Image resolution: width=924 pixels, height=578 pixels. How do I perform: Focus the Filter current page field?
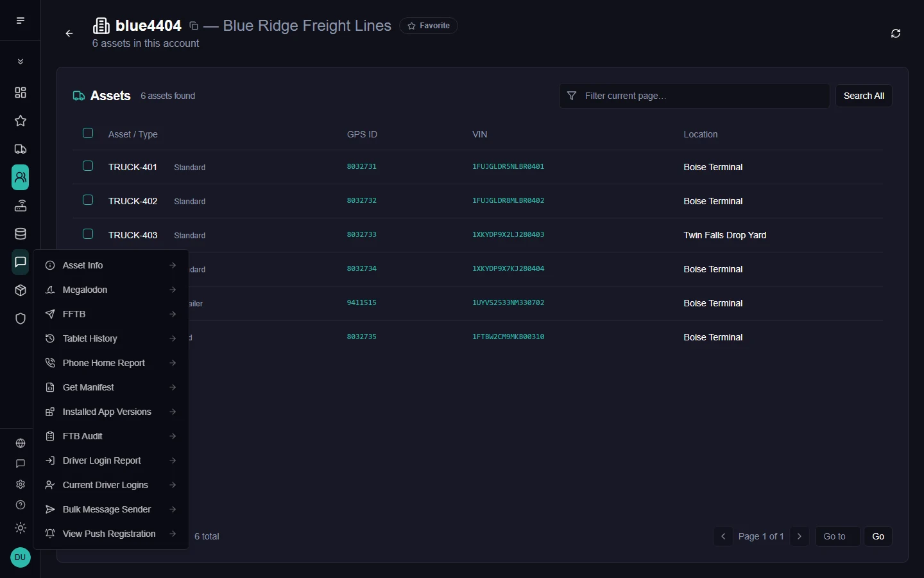(x=694, y=96)
